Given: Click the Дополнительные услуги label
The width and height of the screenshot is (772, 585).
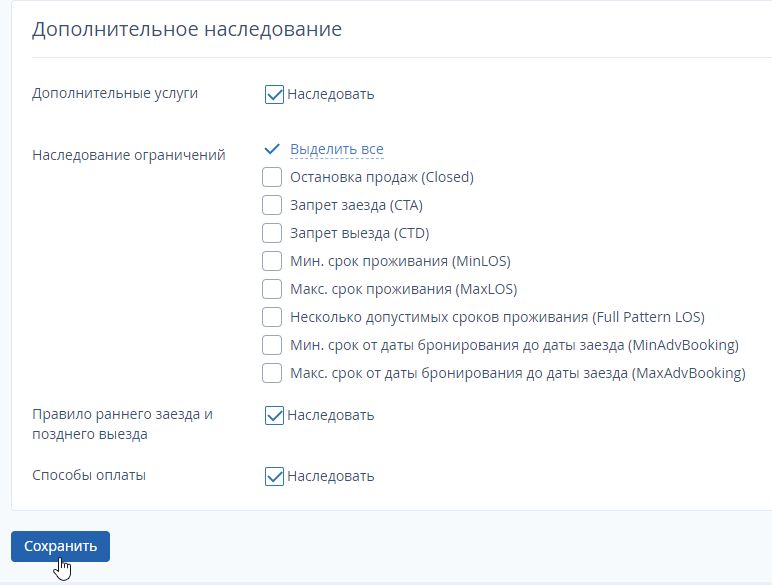Looking at the screenshot, I should pos(115,93).
